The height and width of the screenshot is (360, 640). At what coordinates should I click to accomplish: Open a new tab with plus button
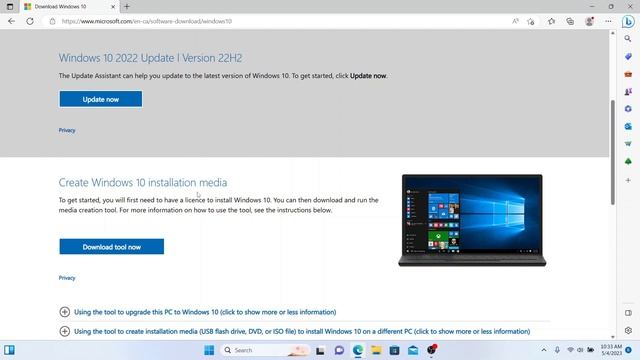pyautogui.click(x=127, y=7)
